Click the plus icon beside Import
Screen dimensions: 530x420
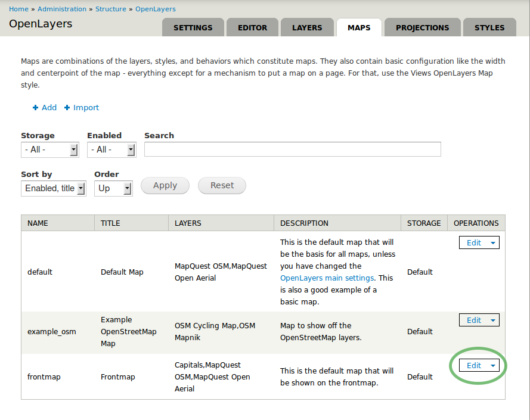click(x=67, y=108)
